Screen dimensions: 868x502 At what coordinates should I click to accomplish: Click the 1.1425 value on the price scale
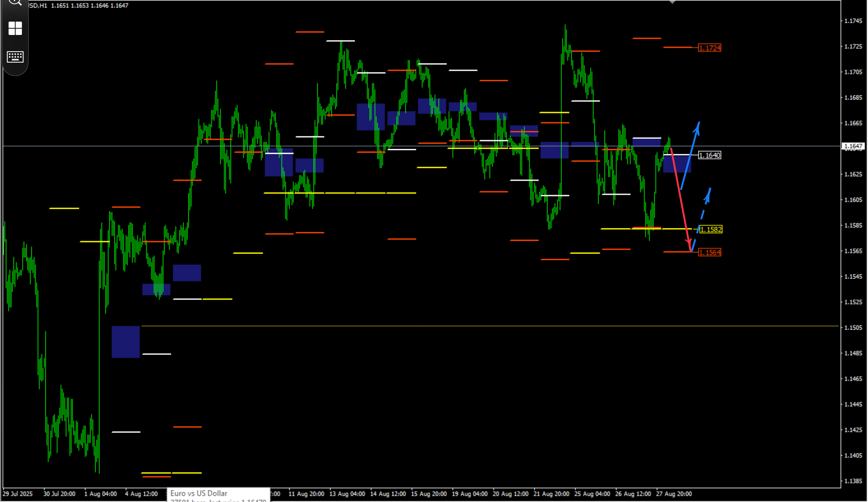[x=853, y=430]
